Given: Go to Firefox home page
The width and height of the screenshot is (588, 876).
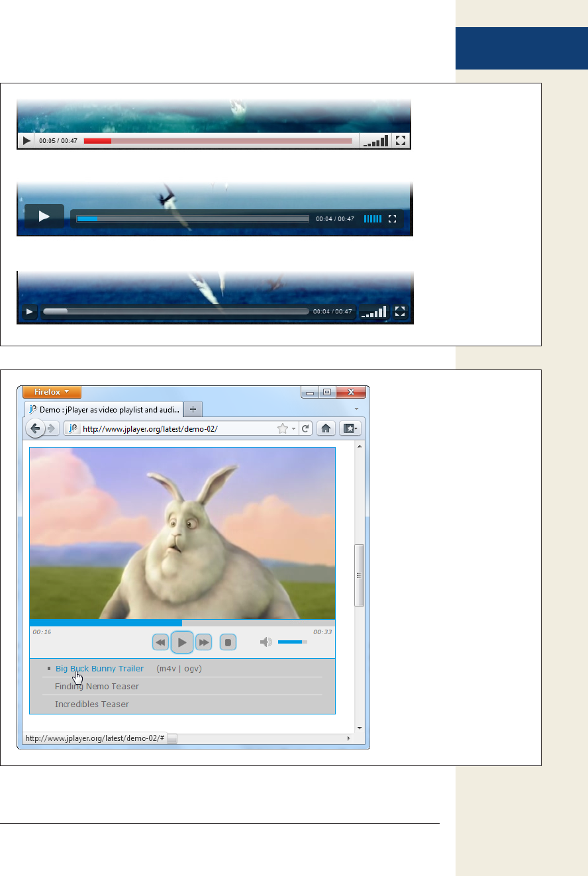Looking at the screenshot, I should tap(326, 429).
